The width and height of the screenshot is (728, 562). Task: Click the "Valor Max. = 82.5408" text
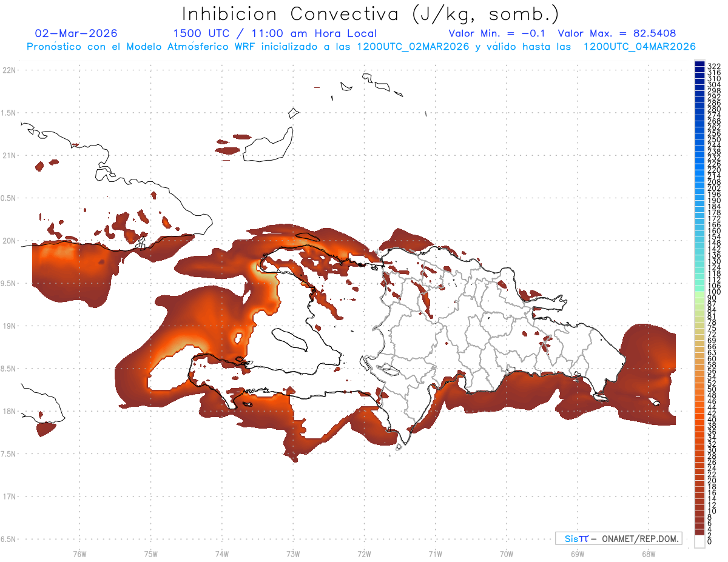(x=617, y=33)
